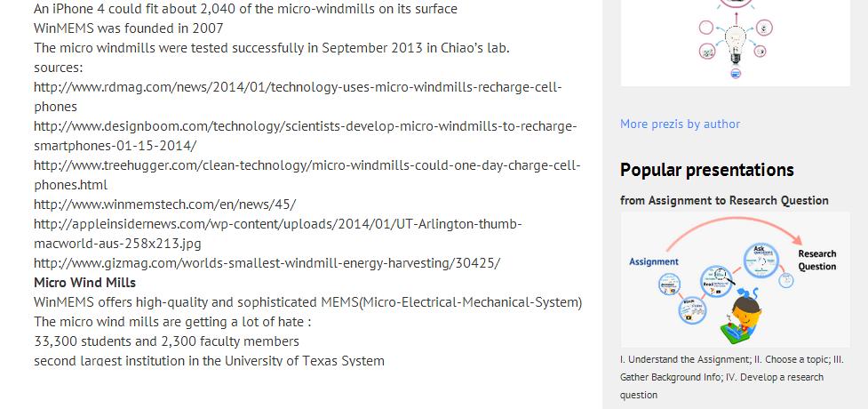
Task: Click the gizmag.com windmill article URL
Action: 267,263
